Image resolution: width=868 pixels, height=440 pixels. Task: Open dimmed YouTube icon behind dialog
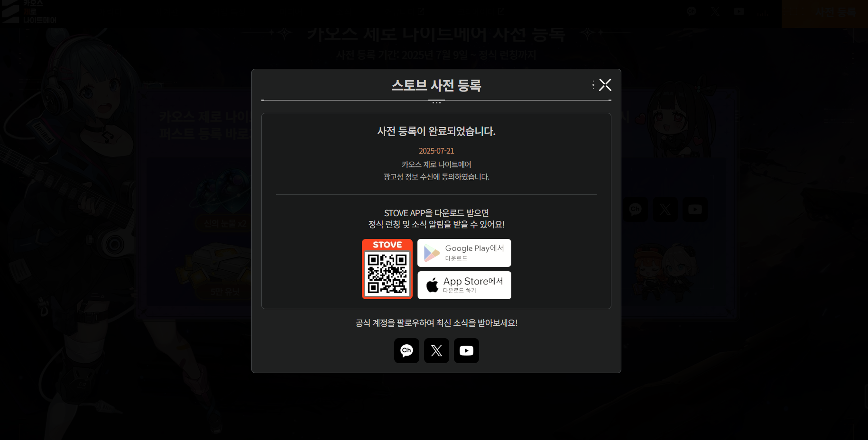tap(695, 209)
